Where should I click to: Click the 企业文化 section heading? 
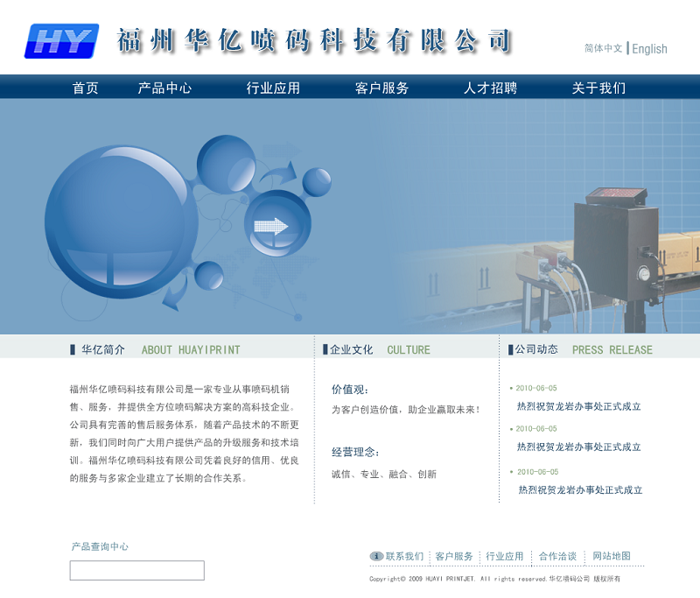(352, 349)
